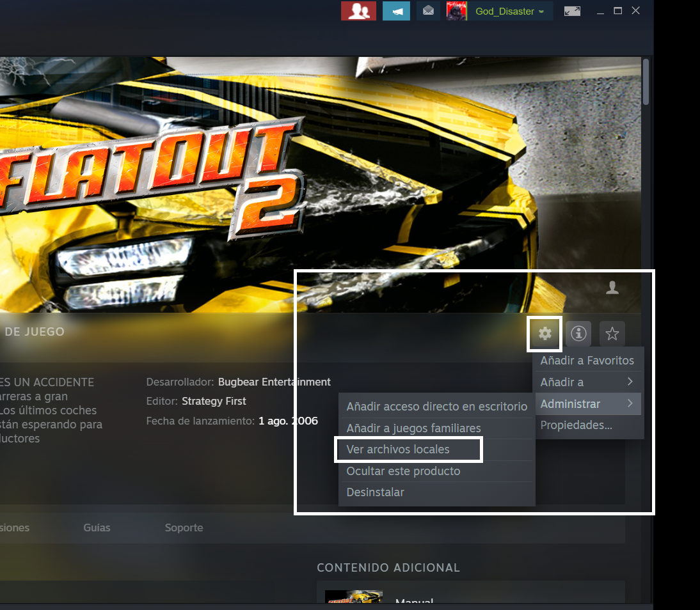Select Desinstalar from the submenu

pos(436,492)
